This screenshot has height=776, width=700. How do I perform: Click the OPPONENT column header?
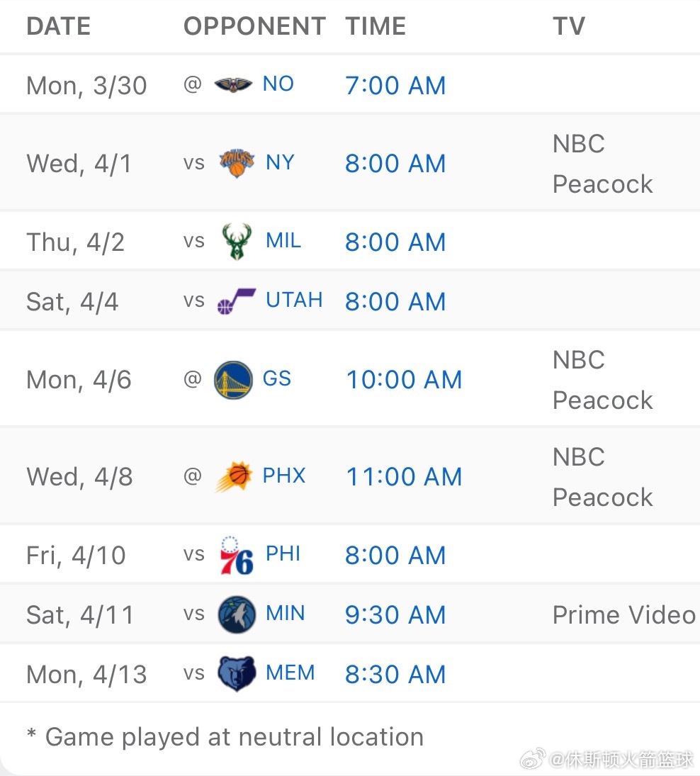(254, 26)
